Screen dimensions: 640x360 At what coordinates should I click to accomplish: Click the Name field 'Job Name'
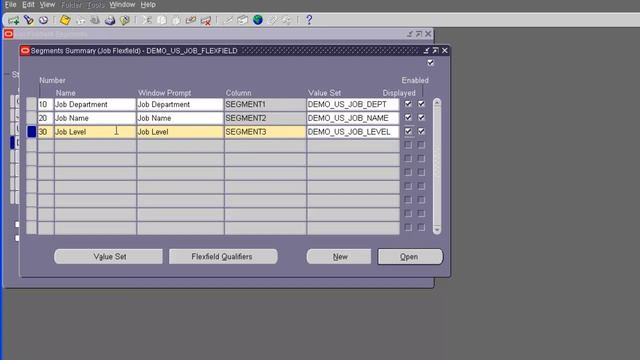click(x=95, y=118)
